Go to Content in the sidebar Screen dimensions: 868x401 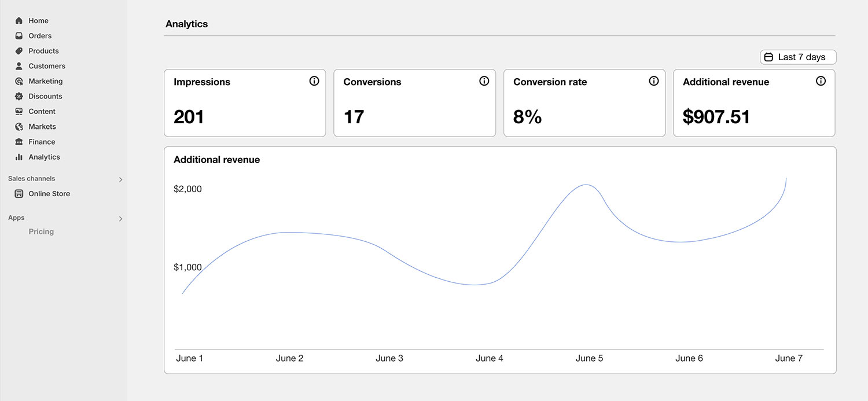(42, 112)
